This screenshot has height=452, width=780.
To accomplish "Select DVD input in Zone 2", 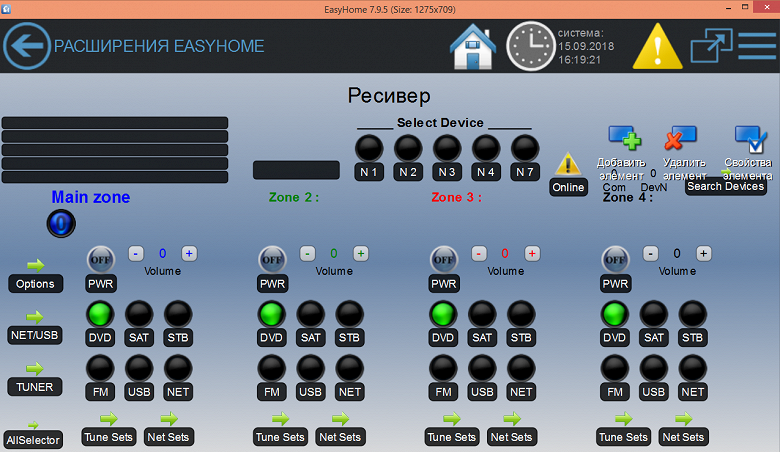I will (x=272, y=314).
